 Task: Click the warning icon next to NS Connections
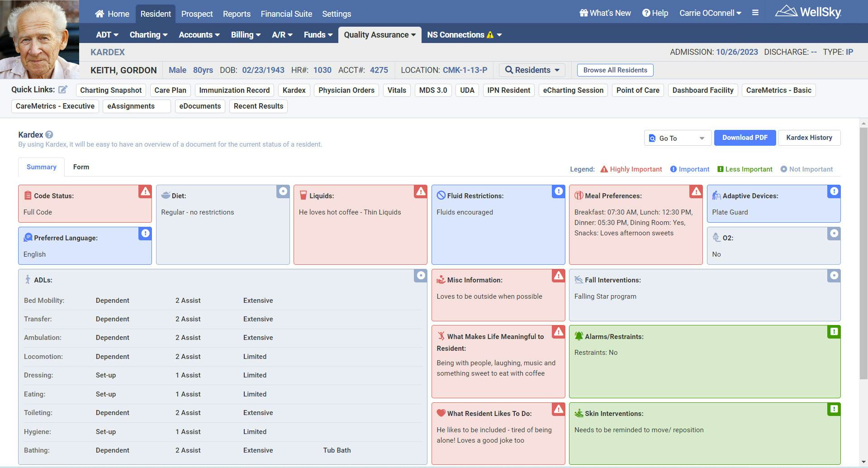coord(490,34)
